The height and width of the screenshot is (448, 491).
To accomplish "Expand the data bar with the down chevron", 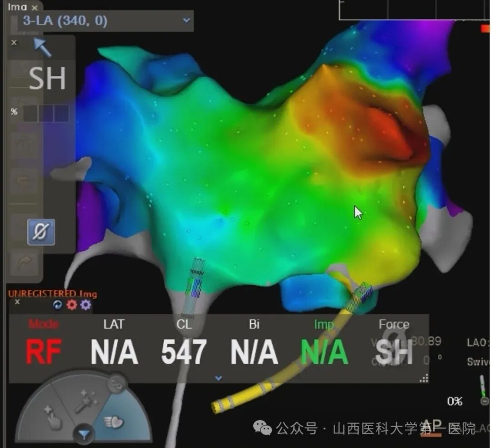I will [219, 378].
